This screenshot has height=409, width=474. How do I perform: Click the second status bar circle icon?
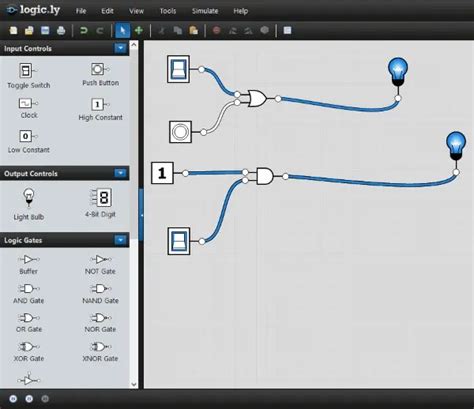tap(29, 398)
